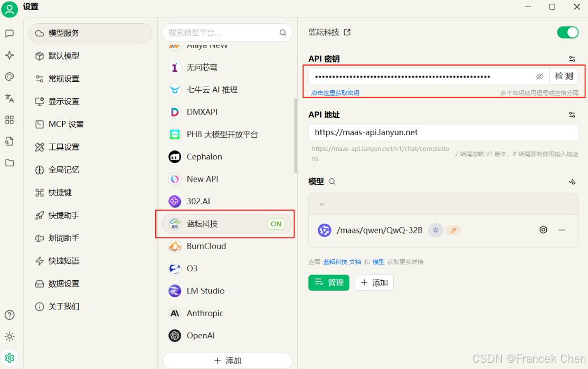Open the 模型 details link
588x369 pixels.
(x=378, y=262)
